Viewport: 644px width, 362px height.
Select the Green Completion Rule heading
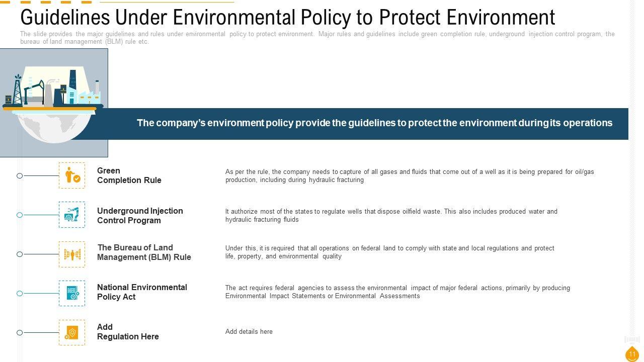tap(129, 175)
